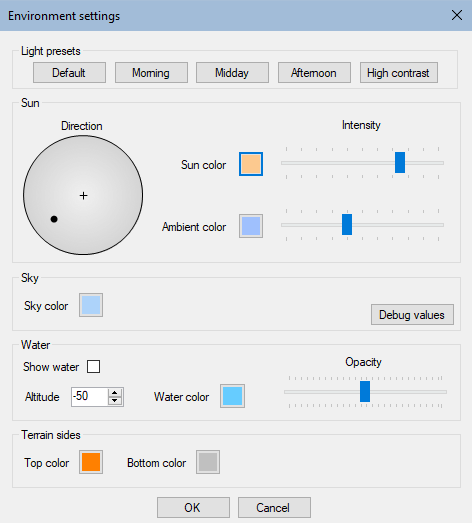The height and width of the screenshot is (523, 472).
Task: Open the Water color swatch
Action: click(232, 396)
